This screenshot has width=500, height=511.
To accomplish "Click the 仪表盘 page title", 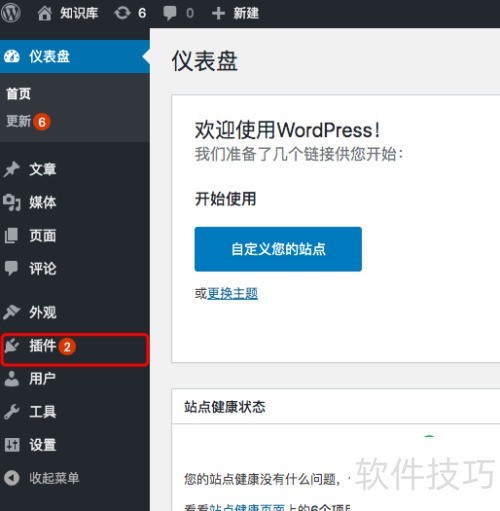I will click(204, 61).
